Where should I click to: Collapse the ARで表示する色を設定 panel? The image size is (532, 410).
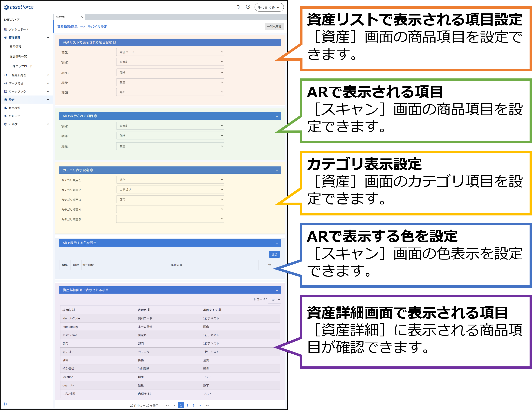[277, 243]
